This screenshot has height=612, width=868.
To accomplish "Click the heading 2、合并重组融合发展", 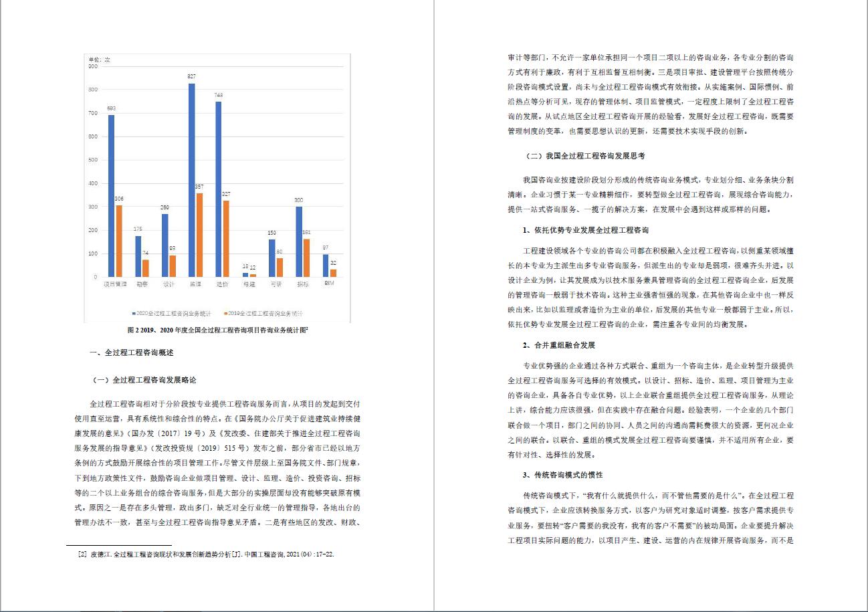I will point(559,345).
